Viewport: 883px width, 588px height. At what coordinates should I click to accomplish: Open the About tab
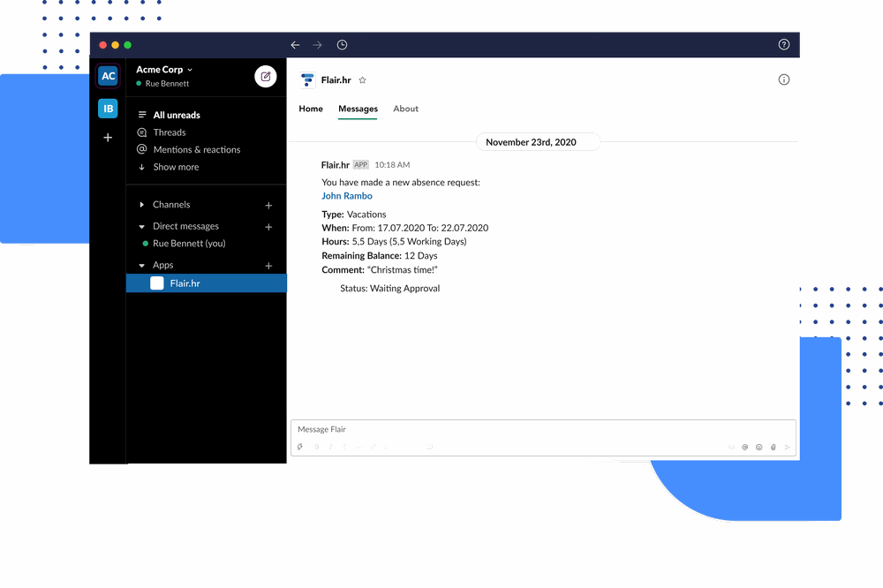click(x=405, y=109)
